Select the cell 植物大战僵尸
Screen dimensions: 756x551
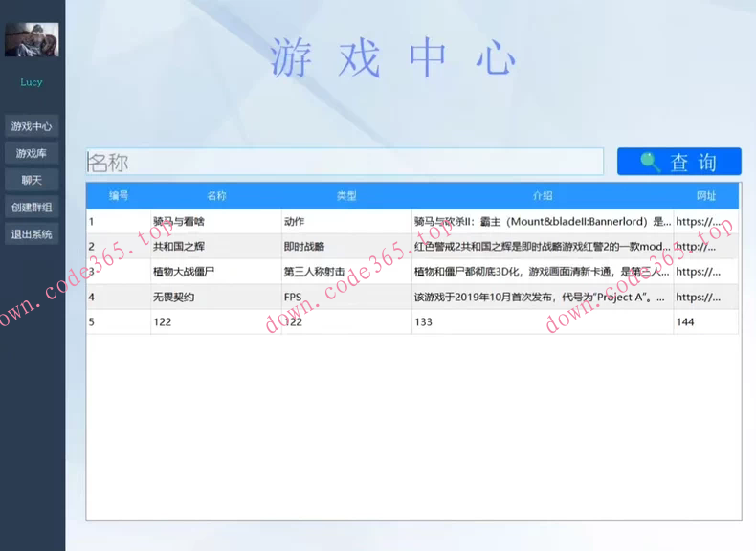(x=216, y=272)
